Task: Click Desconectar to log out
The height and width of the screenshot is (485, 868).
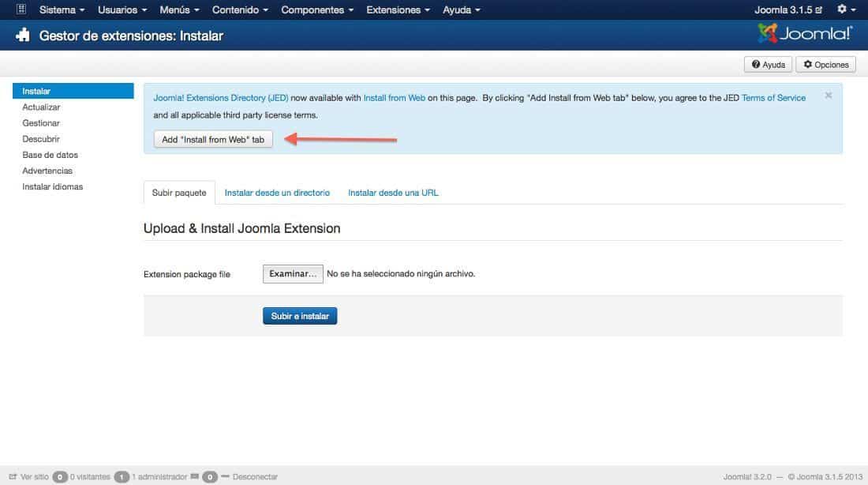Action: 255,476
